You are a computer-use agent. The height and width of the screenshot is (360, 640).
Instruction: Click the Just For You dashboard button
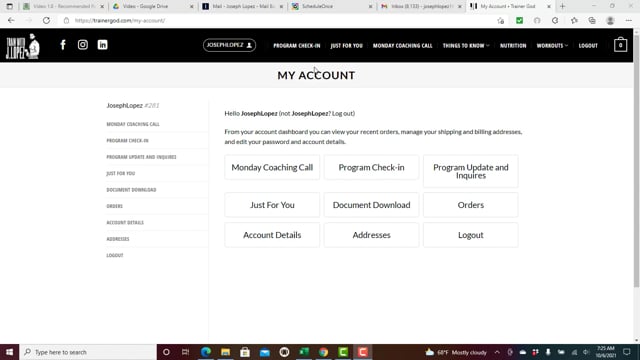coord(272,205)
